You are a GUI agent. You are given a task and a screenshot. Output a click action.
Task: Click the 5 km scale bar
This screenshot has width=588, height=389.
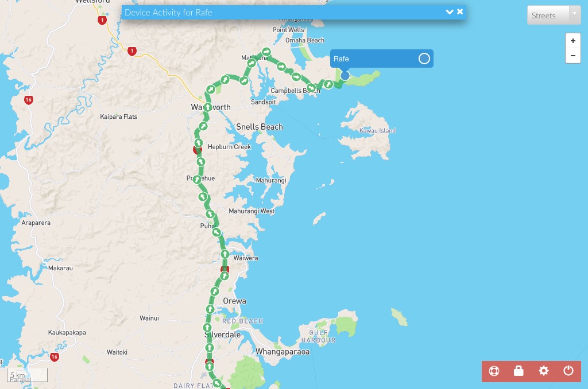pyautogui.click(x=27, y=375)
